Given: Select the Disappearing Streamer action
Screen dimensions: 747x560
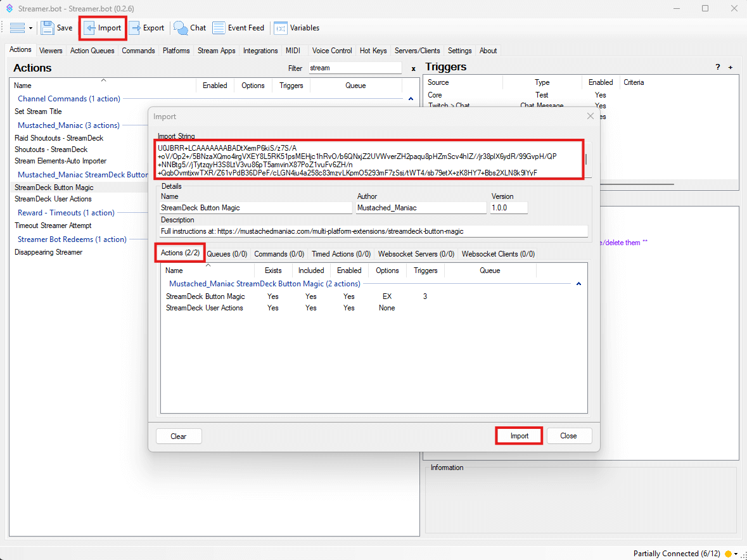Looking at the screenshot, I should tap(49, 252).
